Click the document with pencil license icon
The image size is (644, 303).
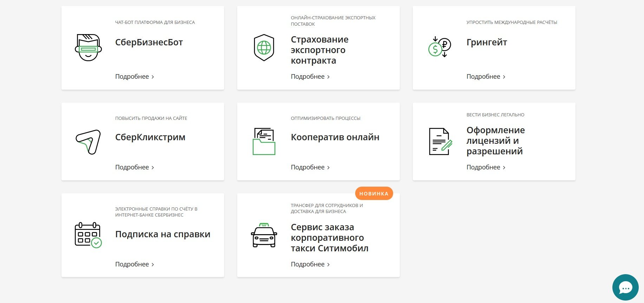coord(440,142)
